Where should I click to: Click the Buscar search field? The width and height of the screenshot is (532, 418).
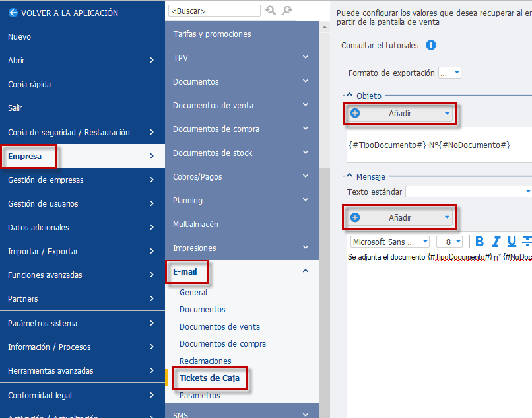(215, 11)
